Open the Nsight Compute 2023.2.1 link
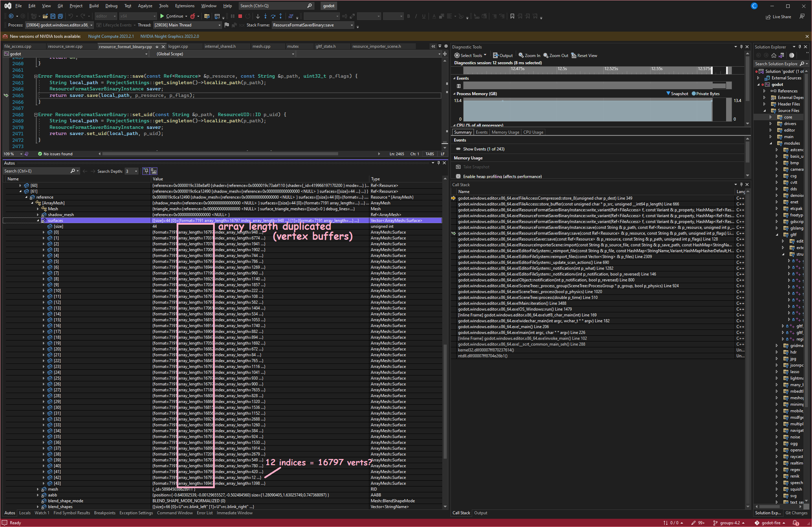Screen dimensions: 812x527 tap(111, 36)
